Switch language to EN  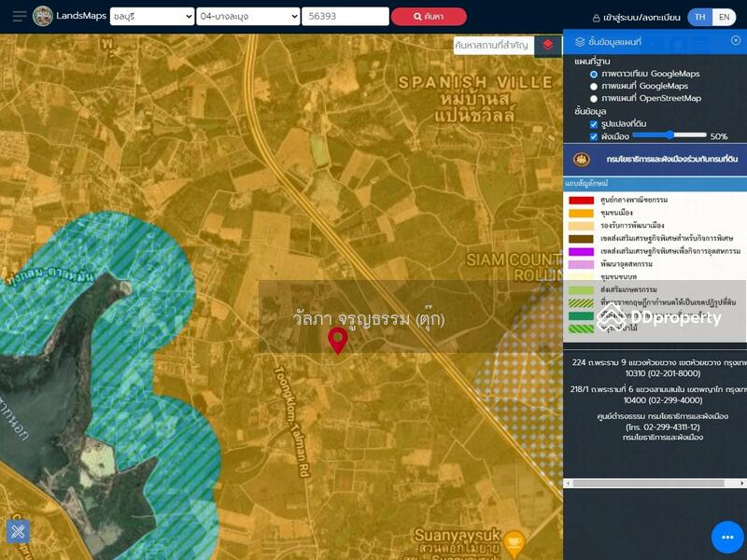[725, 17]
